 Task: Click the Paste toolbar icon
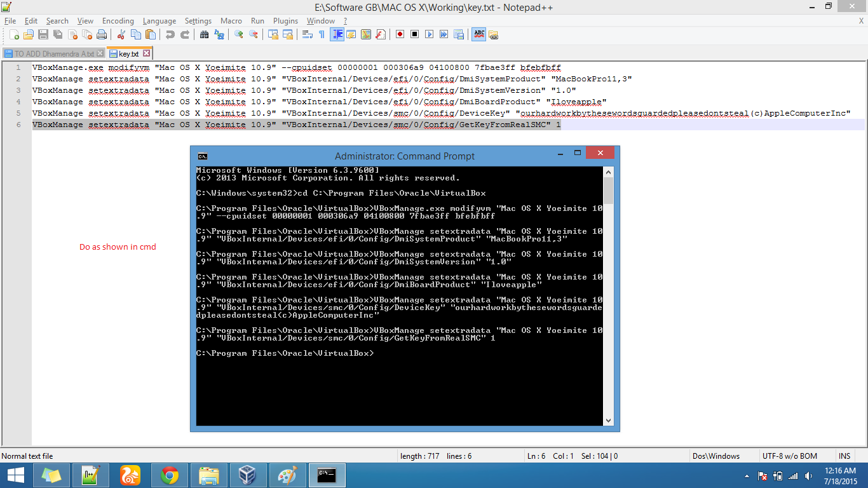click(150, 34)
